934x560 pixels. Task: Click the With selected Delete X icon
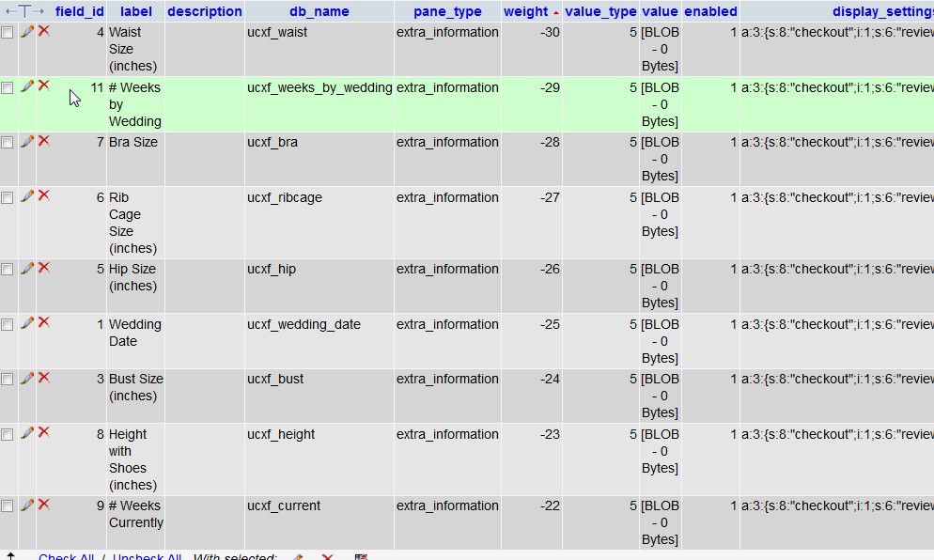327,556
